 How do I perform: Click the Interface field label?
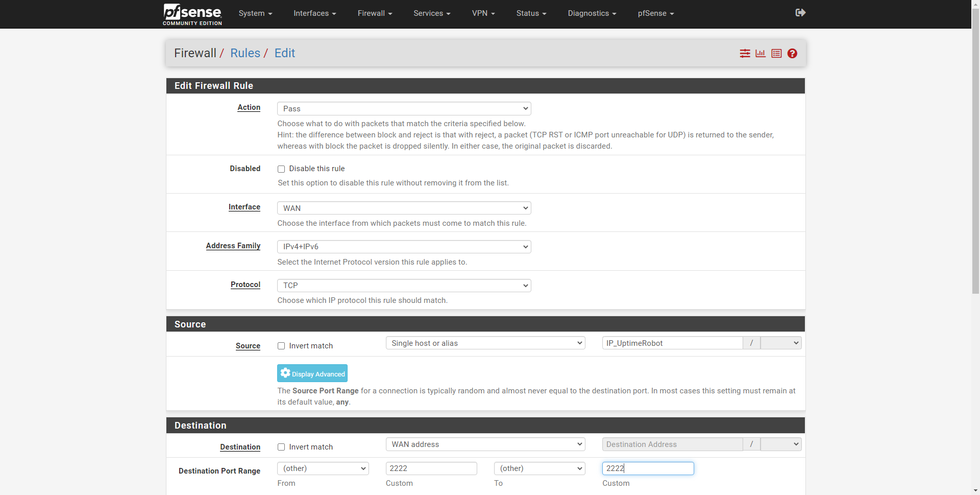(x=244, y=207)
